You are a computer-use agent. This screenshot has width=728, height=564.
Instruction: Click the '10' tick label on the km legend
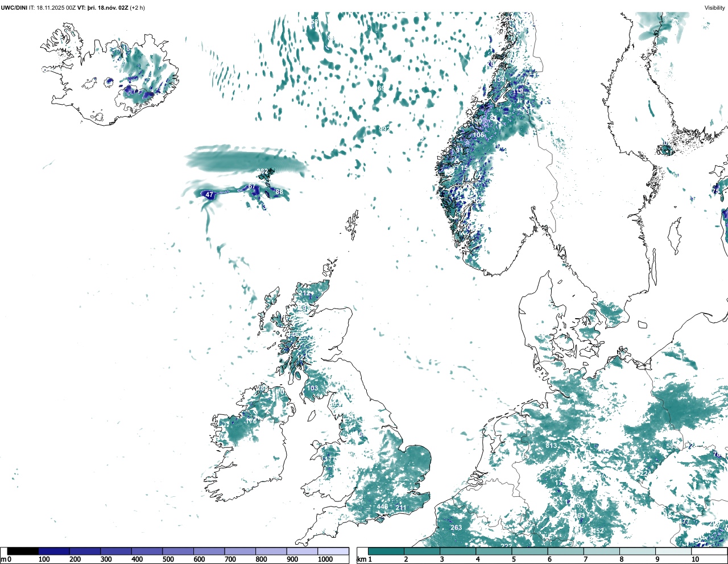click(x=695, y=559)
